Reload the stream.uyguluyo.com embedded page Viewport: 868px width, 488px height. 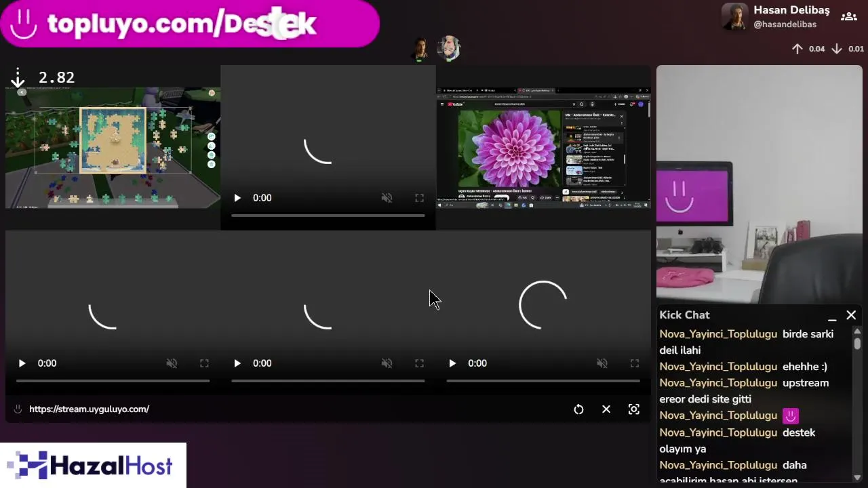click(578, 409)
